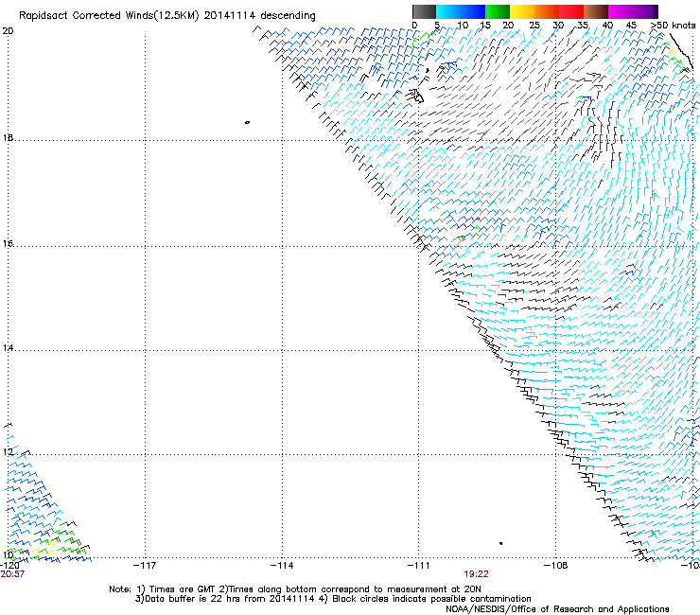Screen dimensions: 700x615
Task: Click the '0' label on the color scale
Action: [x=414, y=25]
